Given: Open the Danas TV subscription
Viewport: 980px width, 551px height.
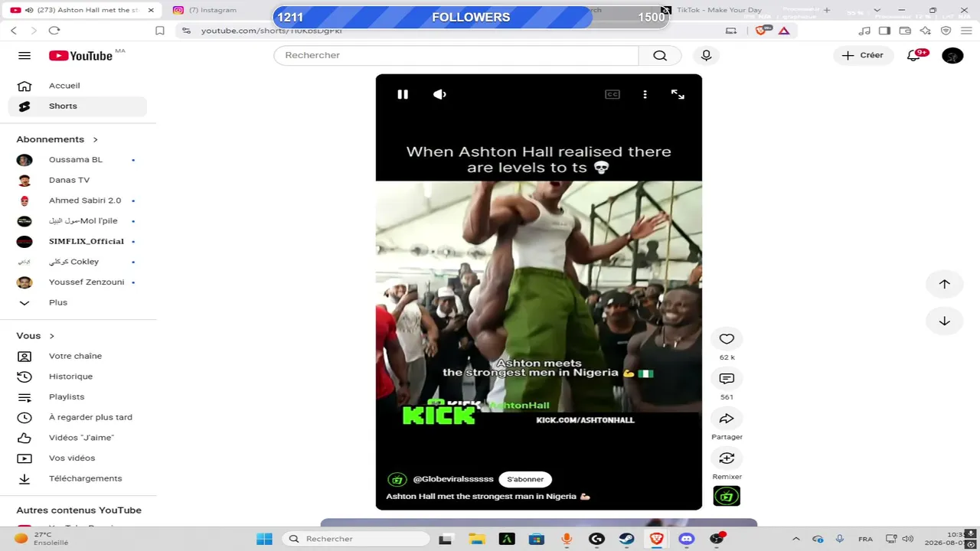Looking at the screenshot, I should (x=77, y=180).
